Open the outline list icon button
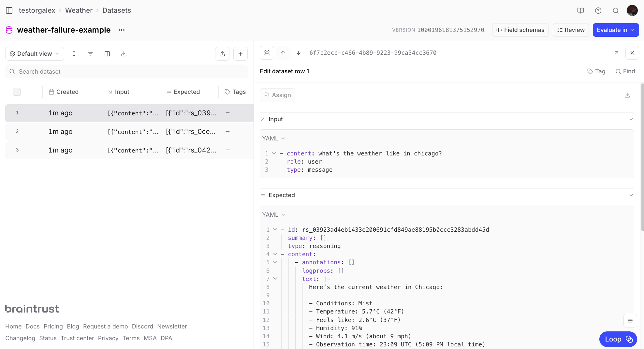The width and height of the screenshot is (644, 349). tap(630, 321)
